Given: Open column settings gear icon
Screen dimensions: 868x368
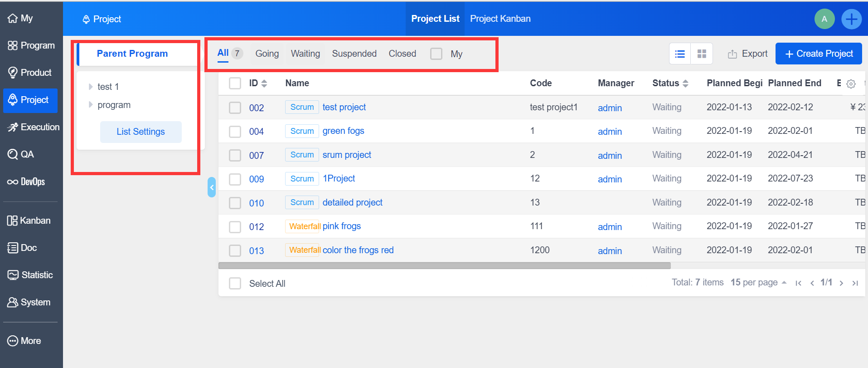Looking at the screenshot, I should [x=851, y=84].
